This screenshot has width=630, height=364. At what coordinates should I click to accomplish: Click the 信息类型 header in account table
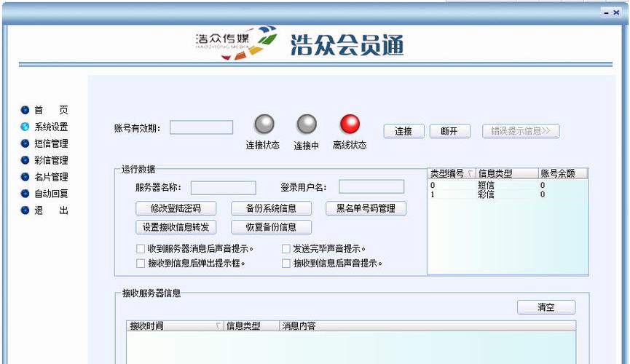pos(508,173)
